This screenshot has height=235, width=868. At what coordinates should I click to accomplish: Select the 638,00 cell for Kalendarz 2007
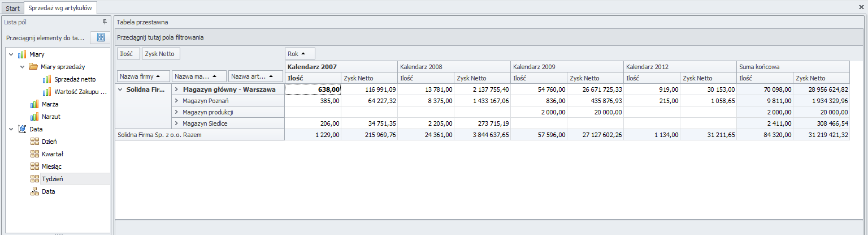(313, 89)
